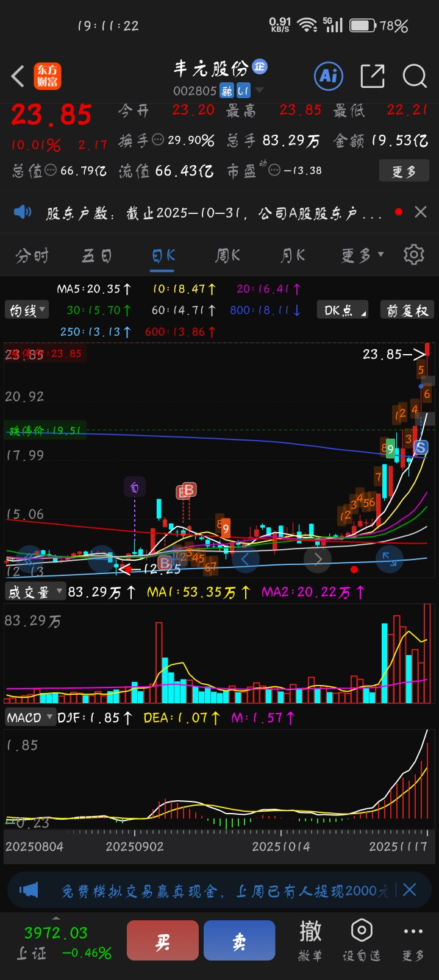Switch to 月K tab
Screen dimensions: 439x980
pyautogui.click(x=293, y=255)
